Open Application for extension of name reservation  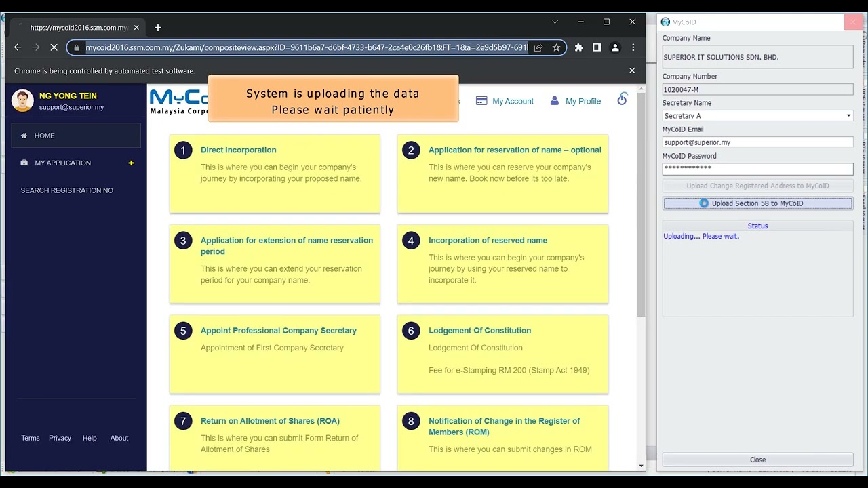pos(287,245)
